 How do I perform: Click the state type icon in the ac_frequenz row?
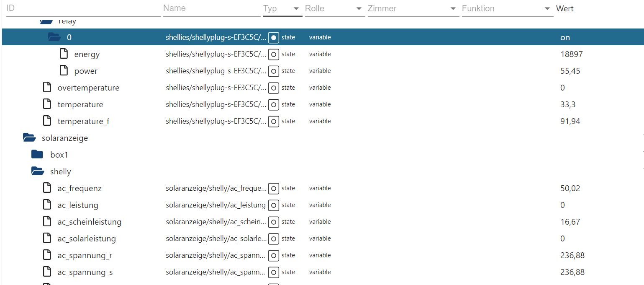coord(273,189)
